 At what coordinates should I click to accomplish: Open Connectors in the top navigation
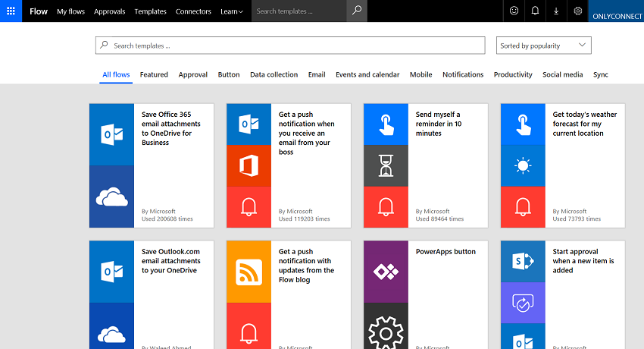(x=193, y=11)
